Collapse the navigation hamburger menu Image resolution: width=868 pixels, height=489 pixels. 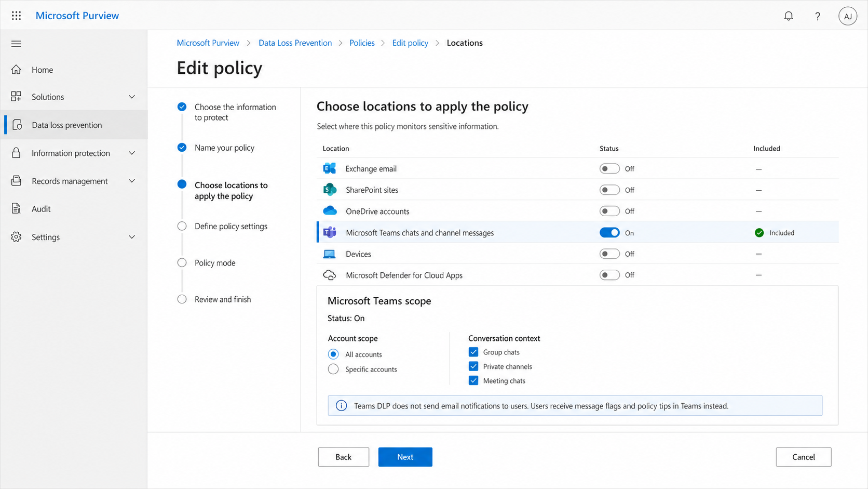point(16,44)
